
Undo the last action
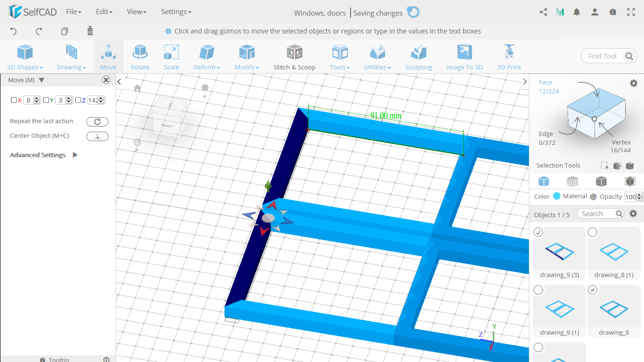coord(13,31)
